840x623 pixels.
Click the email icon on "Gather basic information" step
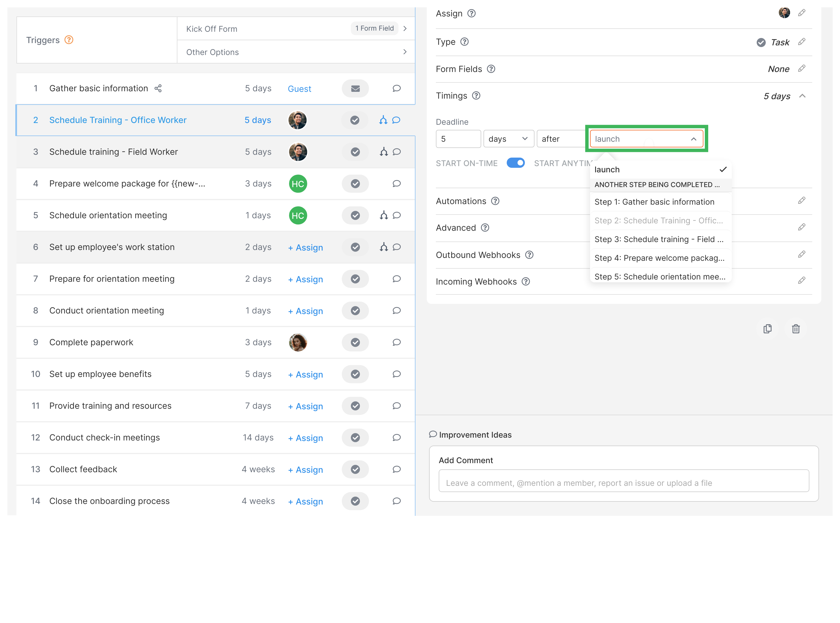coord(355,88)
